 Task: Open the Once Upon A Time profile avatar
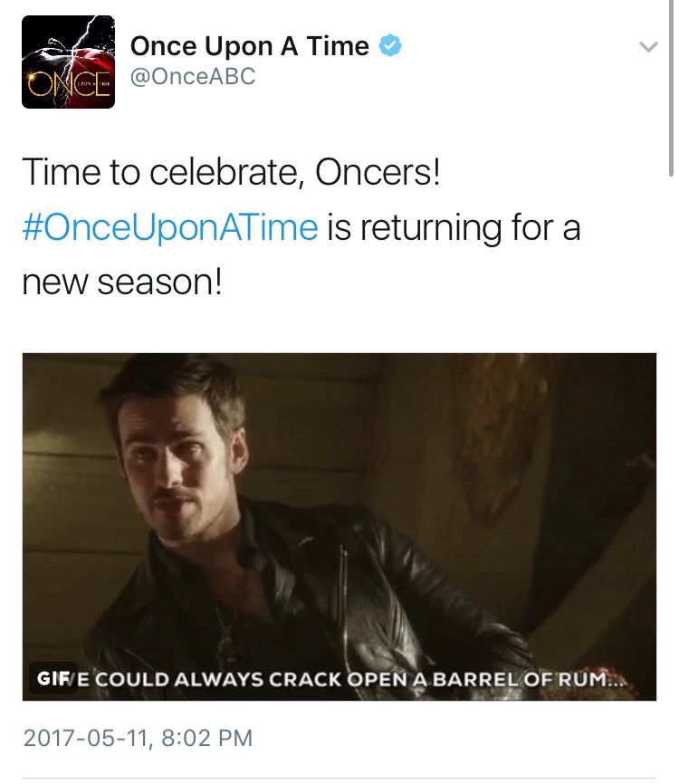[69, 62]
